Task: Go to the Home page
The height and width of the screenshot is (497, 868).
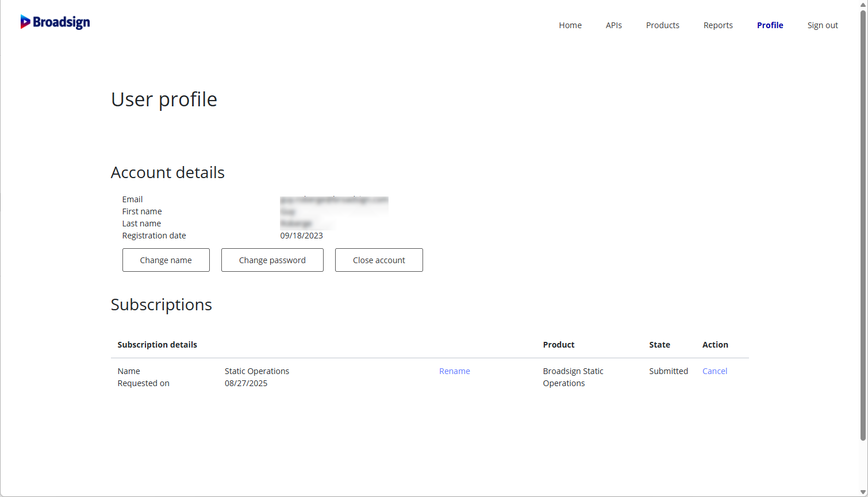Action: click(x=570, y=25)
